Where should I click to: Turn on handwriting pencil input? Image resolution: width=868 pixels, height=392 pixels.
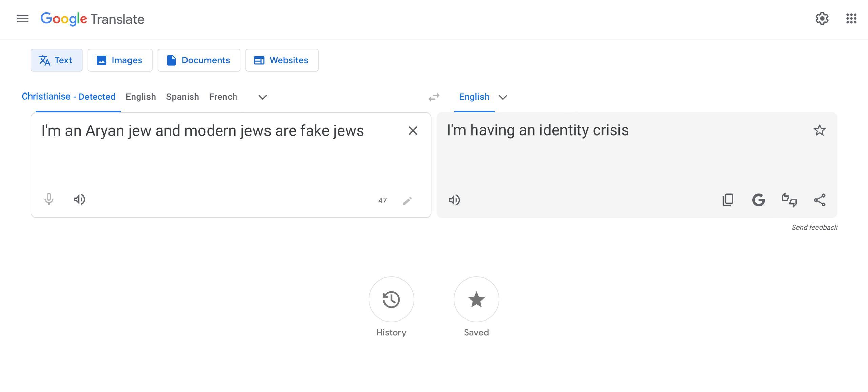(407, 201)
